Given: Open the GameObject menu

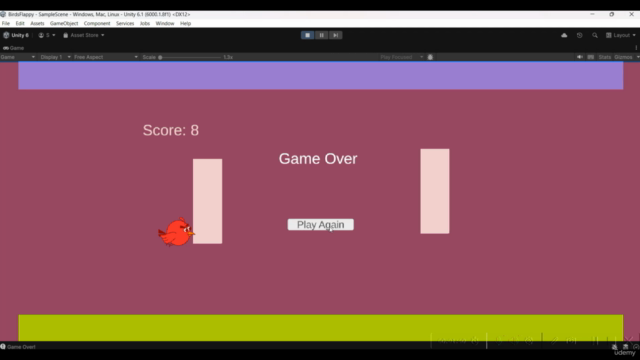Looking at the screenshot, I should click(x=64, y=23).
